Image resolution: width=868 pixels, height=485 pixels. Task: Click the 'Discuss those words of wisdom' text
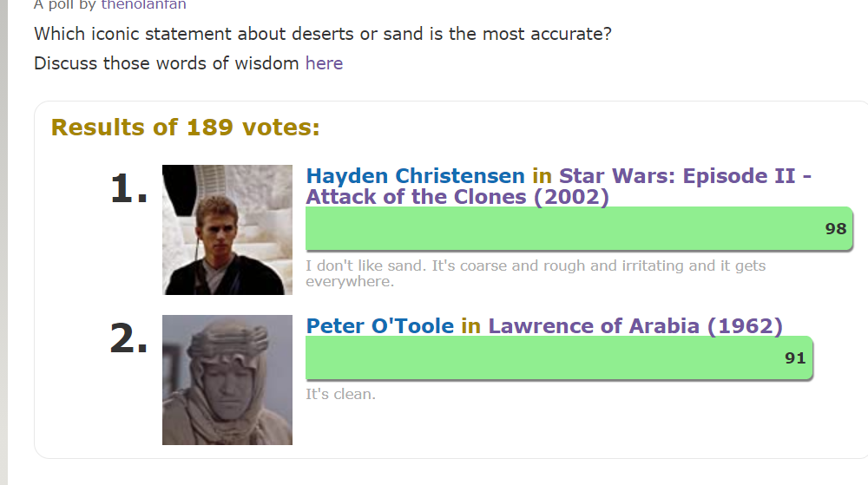[x=167, y=63]
